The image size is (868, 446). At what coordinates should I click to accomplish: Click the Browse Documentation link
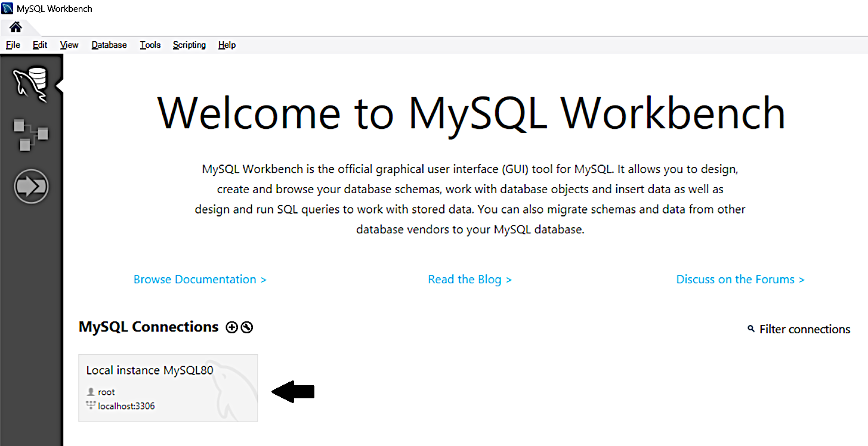coord(200,279)
